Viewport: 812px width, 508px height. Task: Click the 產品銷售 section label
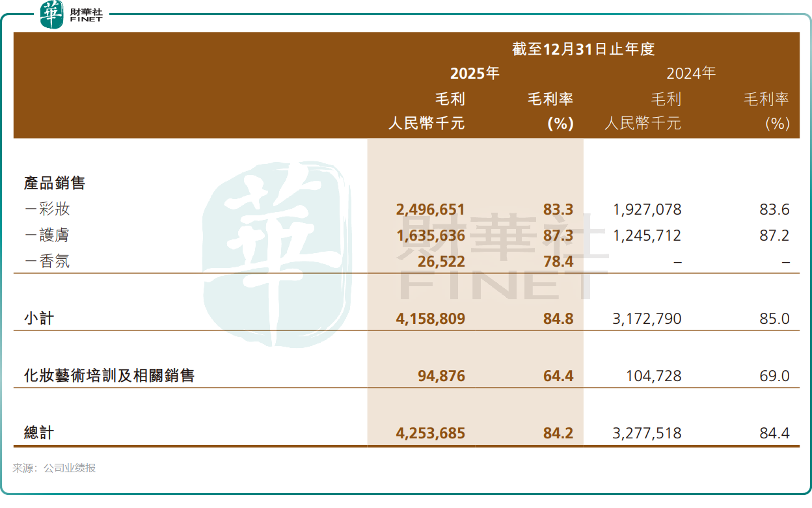(x=55, y=183)
